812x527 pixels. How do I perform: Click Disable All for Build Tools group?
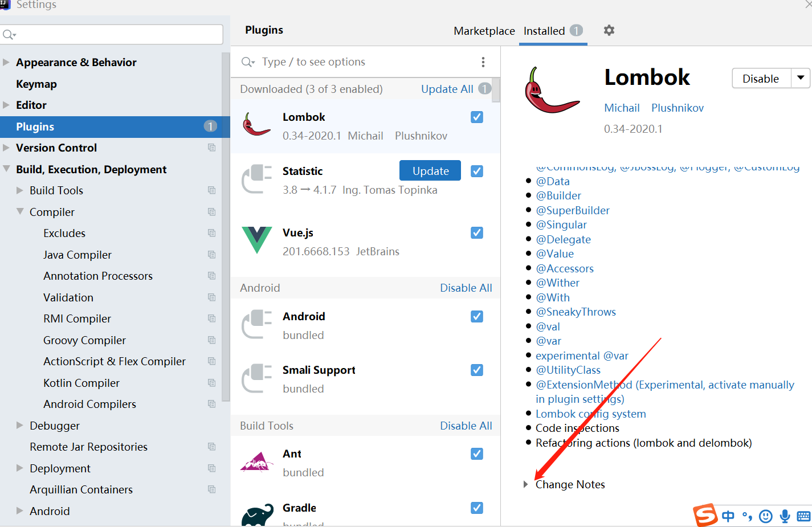click(466, 426)
